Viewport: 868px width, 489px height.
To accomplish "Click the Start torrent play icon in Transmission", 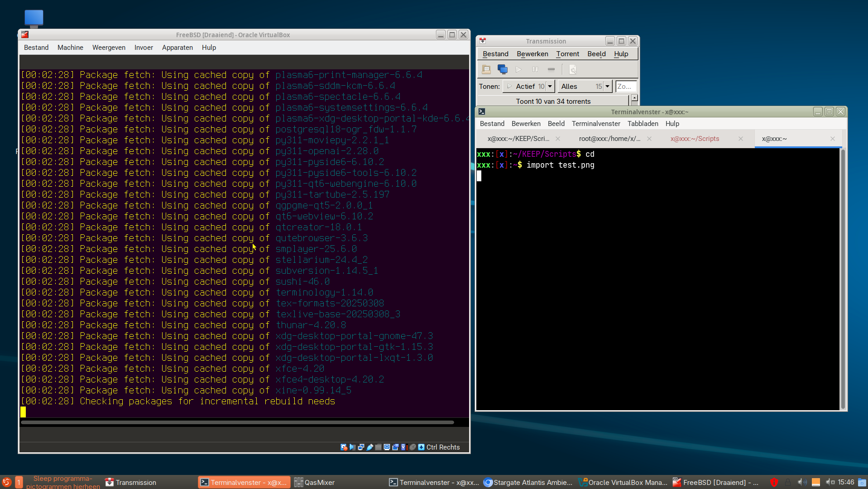I will [519, 69].
